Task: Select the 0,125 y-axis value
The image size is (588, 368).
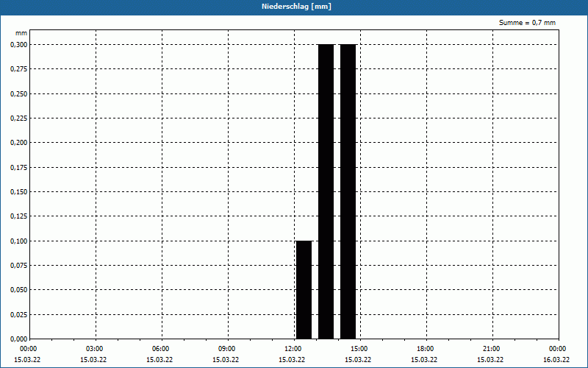Action: (x=19, y=216)
